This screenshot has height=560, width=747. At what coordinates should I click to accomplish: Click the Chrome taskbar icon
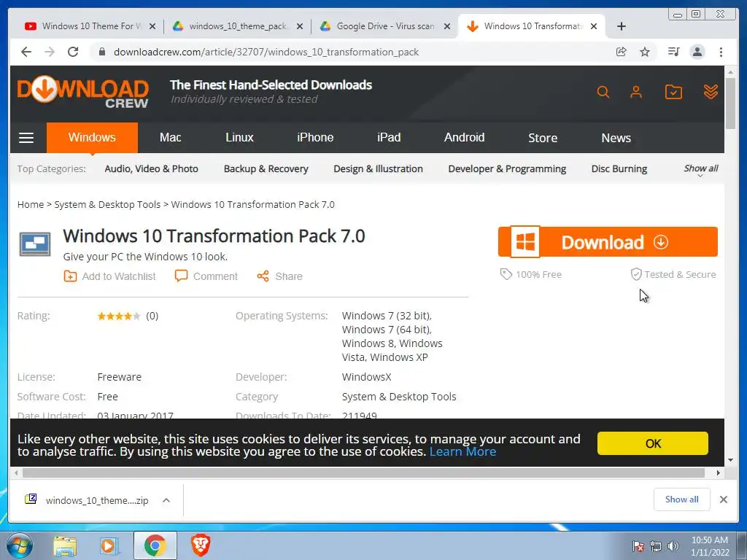[155, 545]
